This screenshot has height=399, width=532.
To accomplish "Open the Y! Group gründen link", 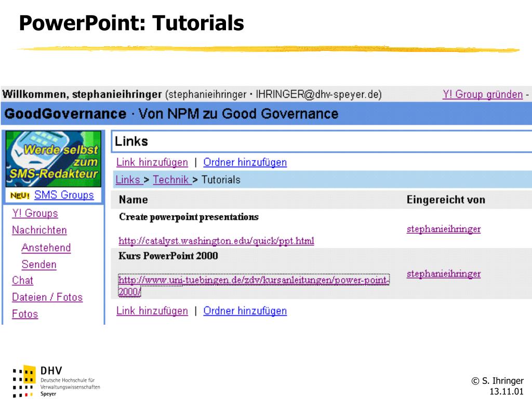I will pos(483,95).
